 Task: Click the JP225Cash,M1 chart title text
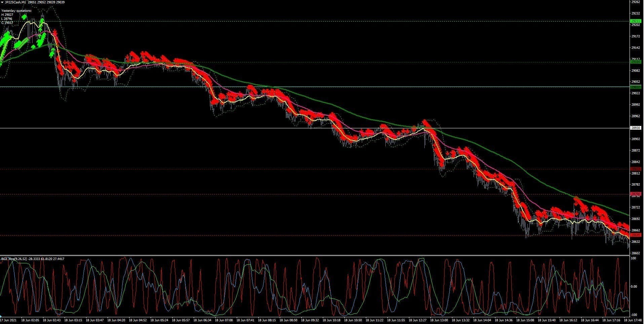[x=15, y=2]
